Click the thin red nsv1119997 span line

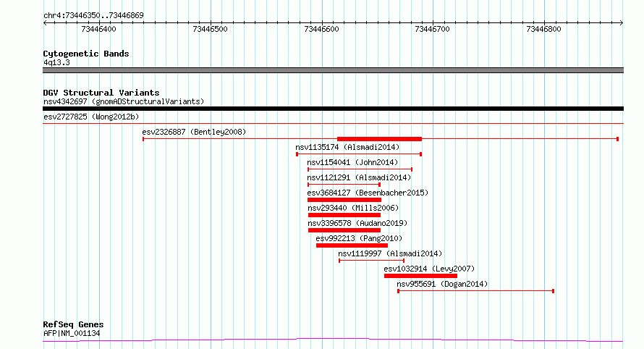(372, 261)
